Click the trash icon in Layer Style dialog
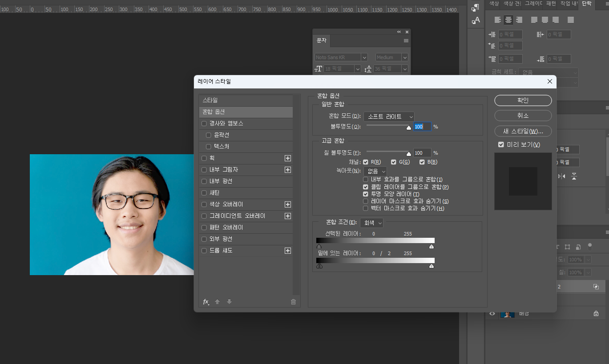Viewport: 609px width, 364px height. tap(293, 302)
